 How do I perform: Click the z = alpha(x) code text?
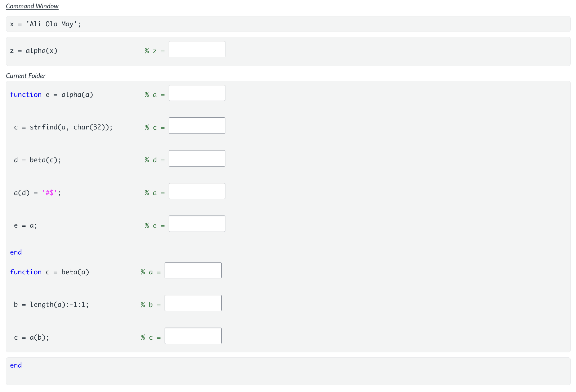click(34, 51)
